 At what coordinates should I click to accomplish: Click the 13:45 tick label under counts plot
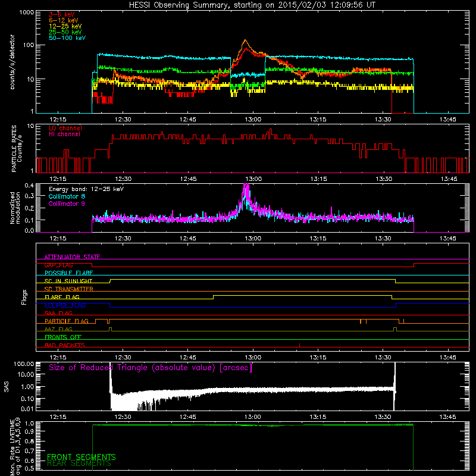(x=448, y=120)
